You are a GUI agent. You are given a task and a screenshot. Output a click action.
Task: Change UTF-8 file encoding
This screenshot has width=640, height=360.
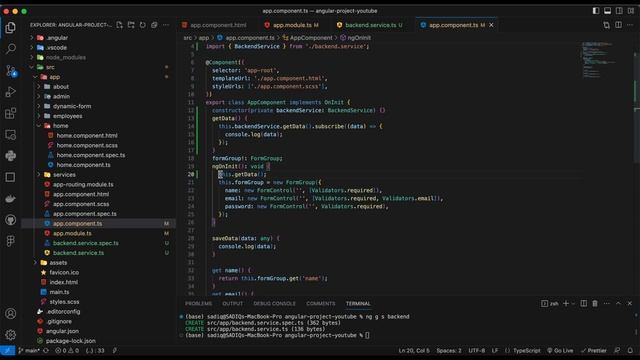click(476, 350)
